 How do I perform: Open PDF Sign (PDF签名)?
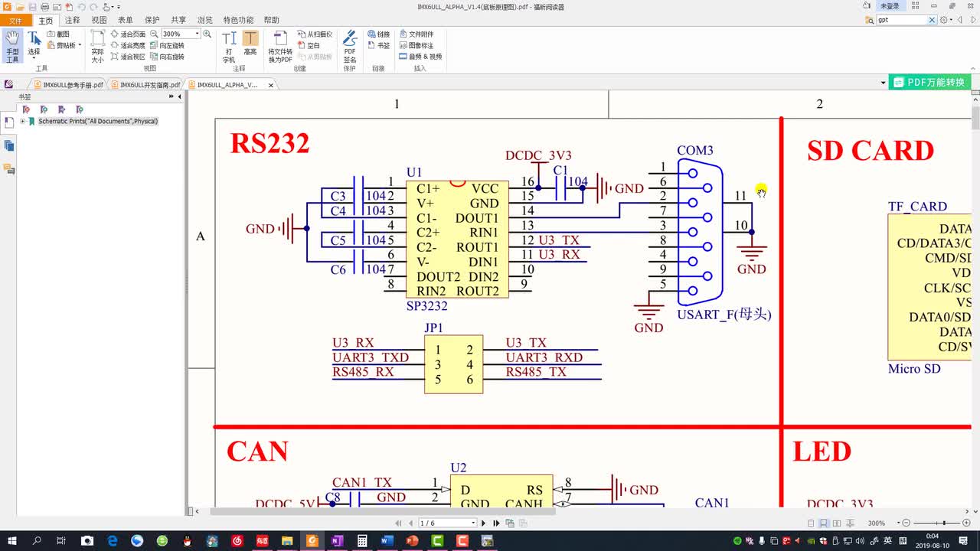[x=350, y=47]
